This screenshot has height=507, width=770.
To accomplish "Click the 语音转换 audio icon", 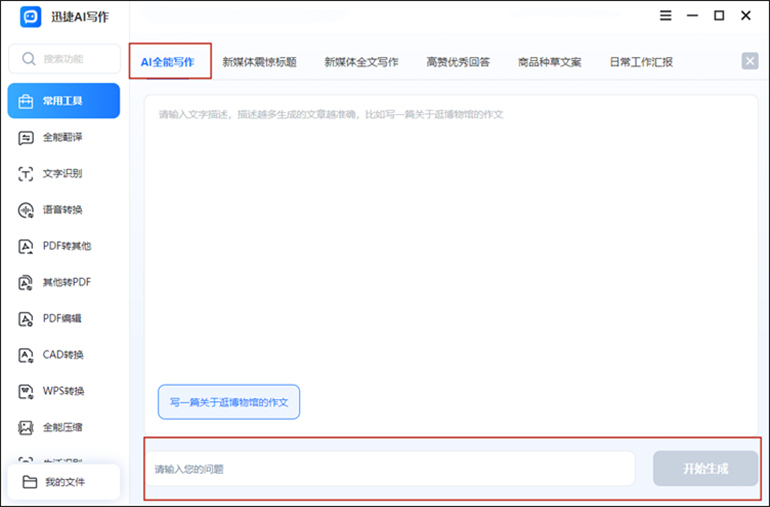I will 26,210.
